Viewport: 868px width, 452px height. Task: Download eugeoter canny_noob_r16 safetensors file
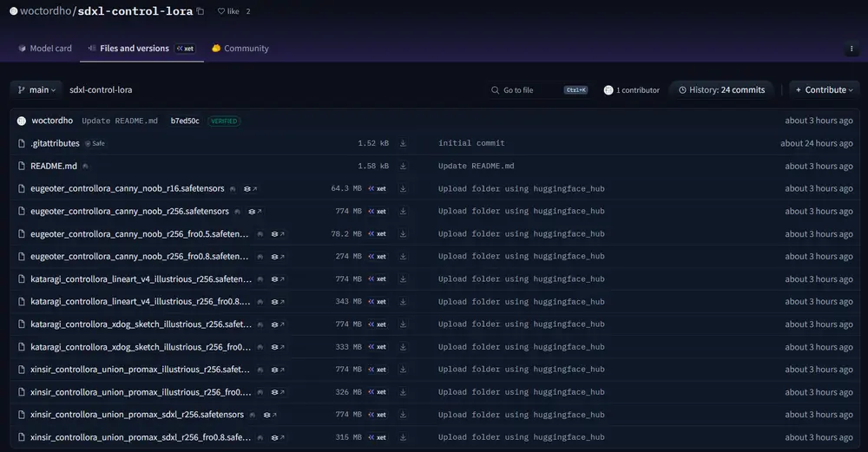point(403,188)
